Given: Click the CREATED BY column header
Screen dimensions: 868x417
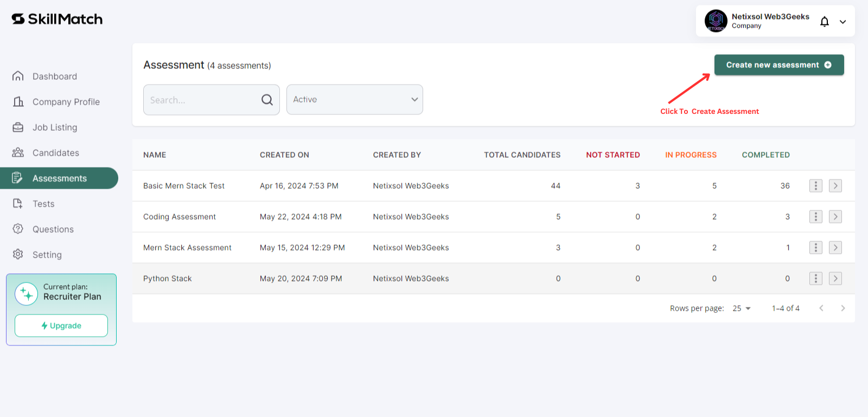Looking at the screenshot, I should pyautogui.click(x=397, y=155).
